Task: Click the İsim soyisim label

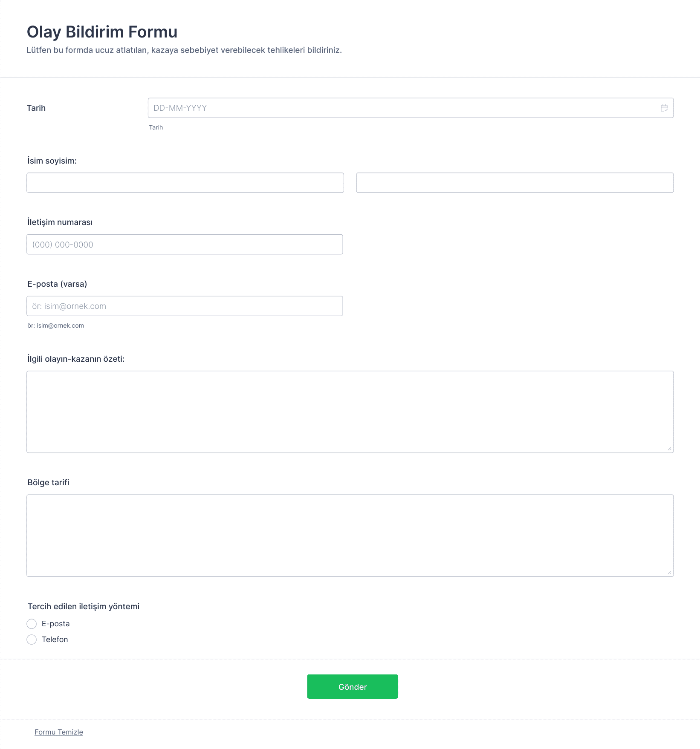Action: pos(52,161)
